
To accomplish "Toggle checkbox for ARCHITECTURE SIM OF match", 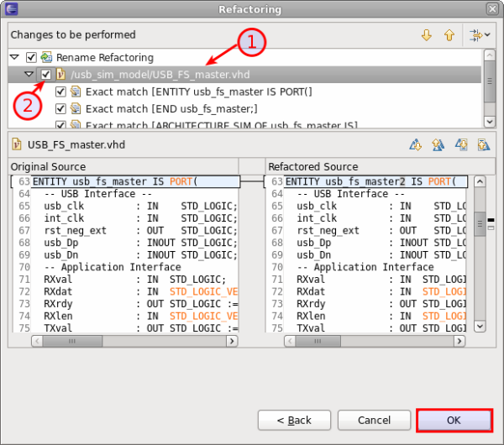I will click(60, 124).
